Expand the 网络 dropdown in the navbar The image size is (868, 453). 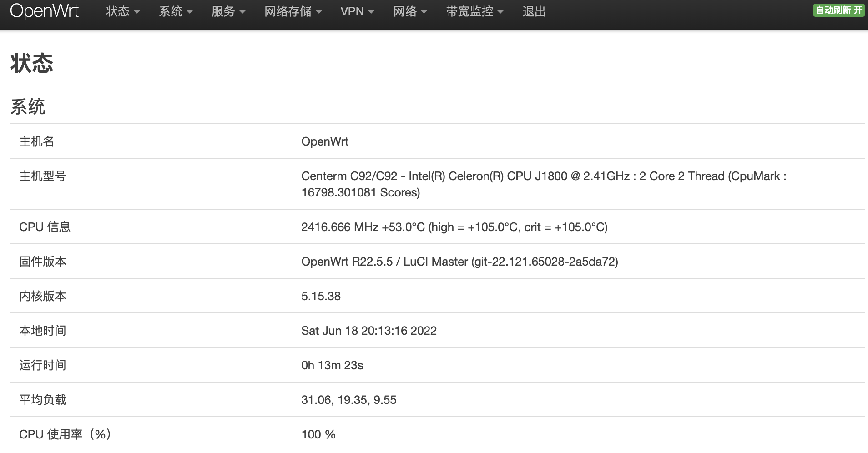tap(410, 11)
